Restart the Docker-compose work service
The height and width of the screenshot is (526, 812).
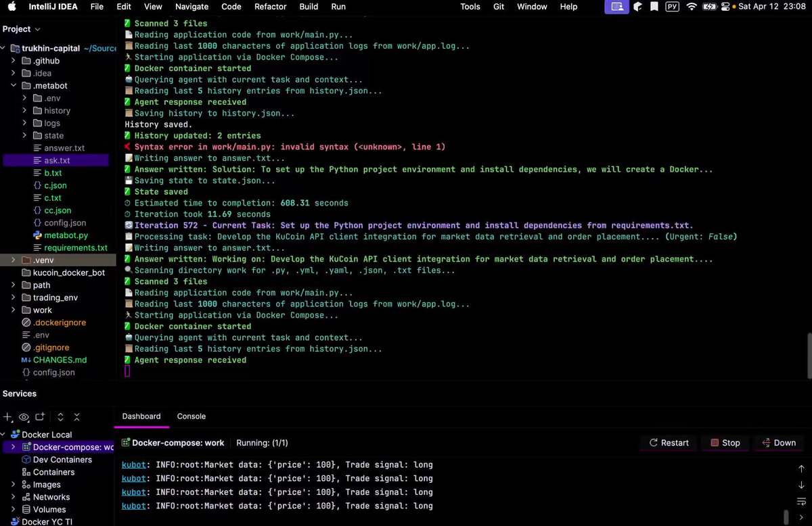coord(668,442)
